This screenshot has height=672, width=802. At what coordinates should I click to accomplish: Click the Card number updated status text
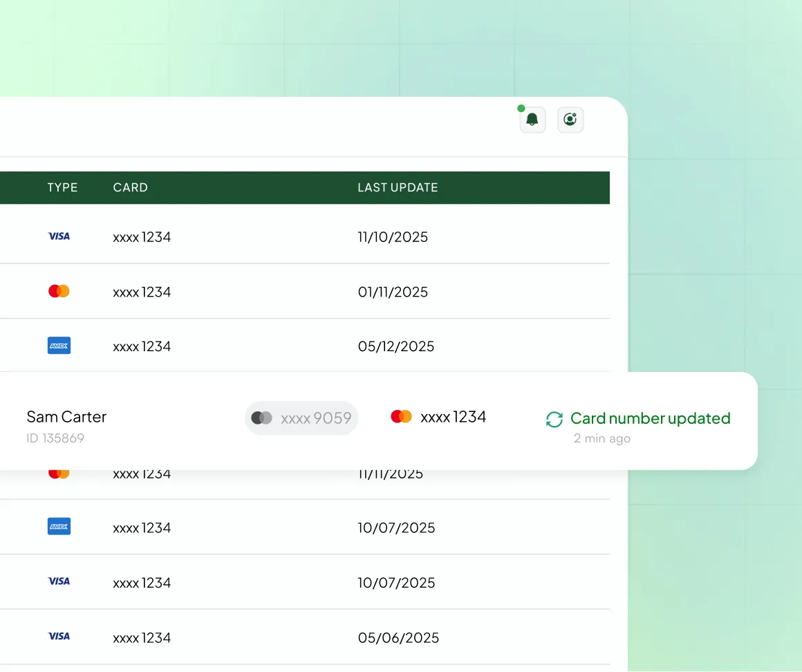click(650, 418)
